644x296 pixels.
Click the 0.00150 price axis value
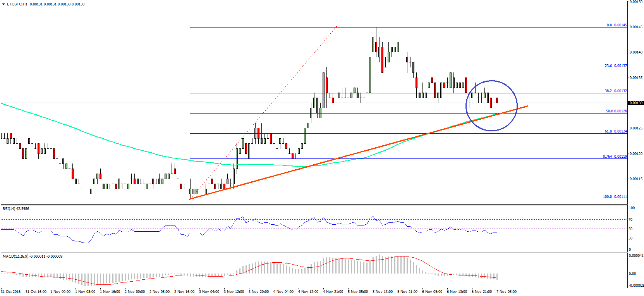636,2
